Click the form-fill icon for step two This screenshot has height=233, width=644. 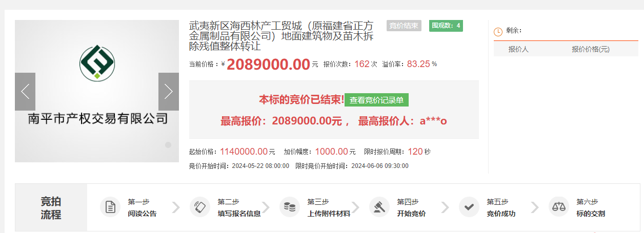pyautogui.click(x=199, y=207)
